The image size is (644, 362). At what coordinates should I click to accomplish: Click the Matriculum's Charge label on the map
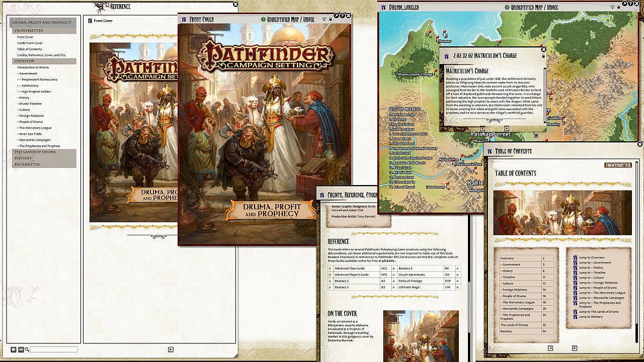tap(416, 74)
